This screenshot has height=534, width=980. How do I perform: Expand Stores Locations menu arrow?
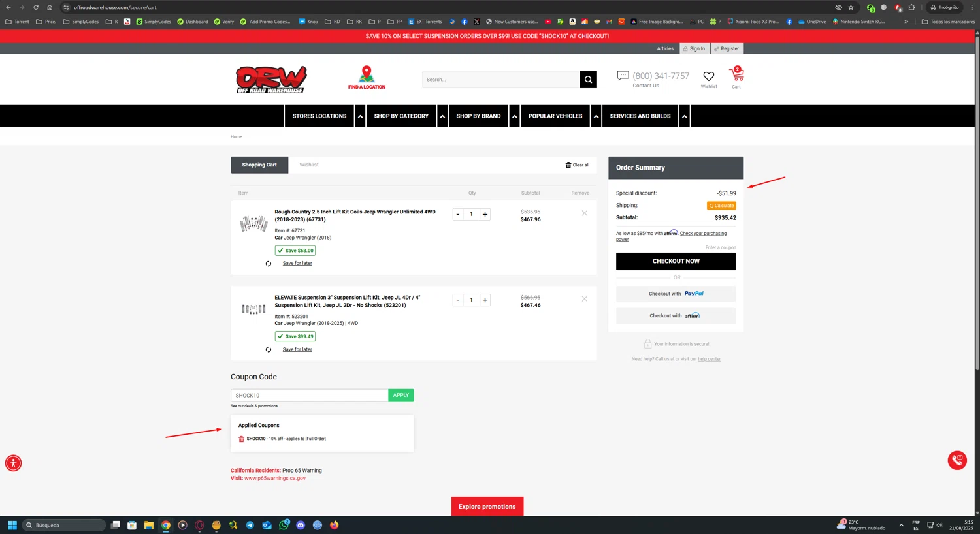[x=360, y=116]
